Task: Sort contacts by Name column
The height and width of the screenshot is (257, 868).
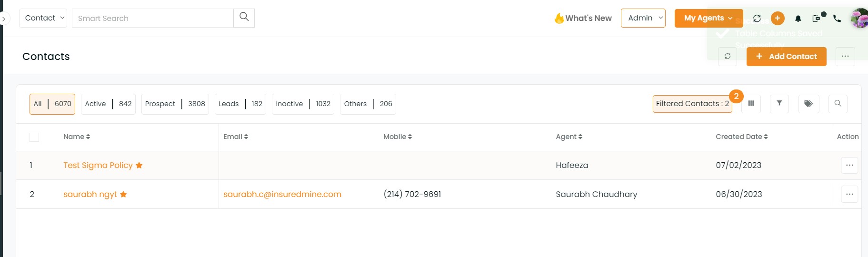Action: coord(77,137)
